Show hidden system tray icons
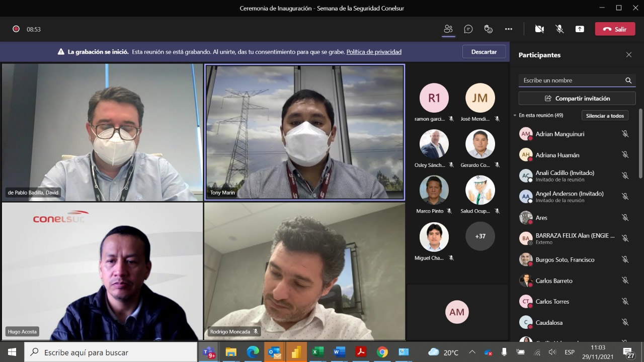This screenshot has height=362, width=644. tap(472, 352)
